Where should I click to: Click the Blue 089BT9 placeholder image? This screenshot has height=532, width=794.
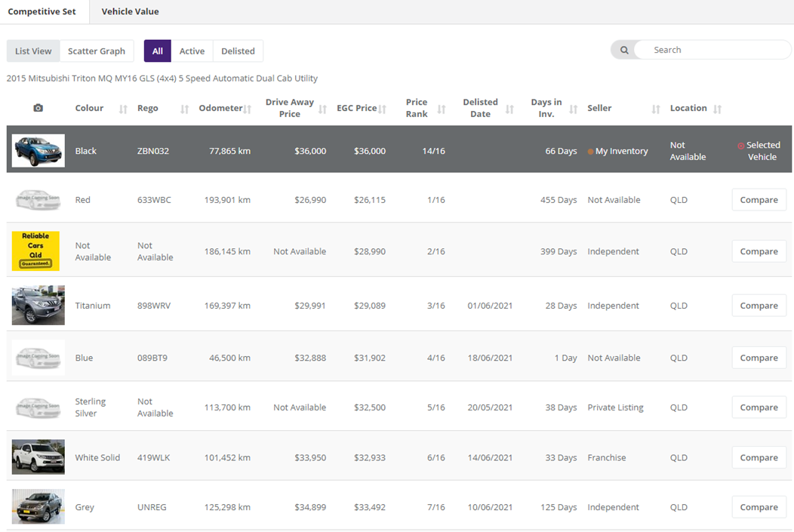pos(38,358)
